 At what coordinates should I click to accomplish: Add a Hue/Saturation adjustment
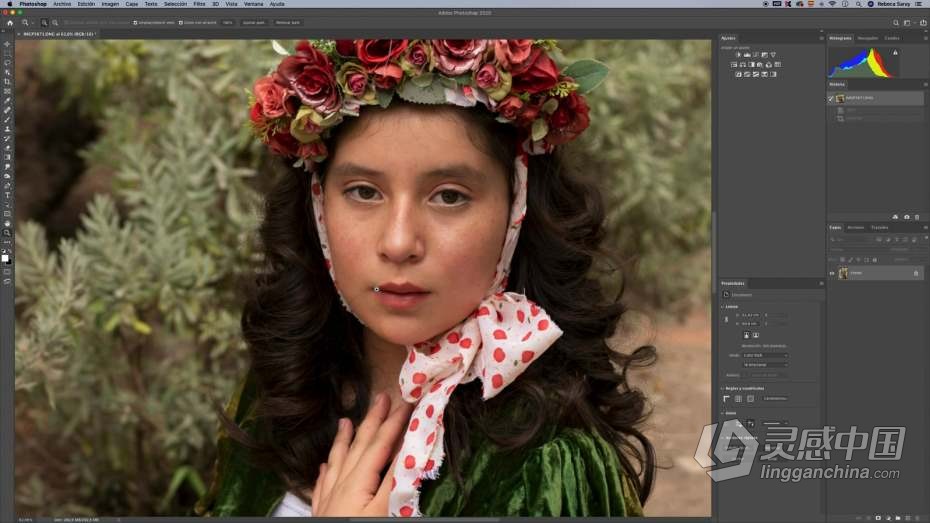click(x=734, y=65)
